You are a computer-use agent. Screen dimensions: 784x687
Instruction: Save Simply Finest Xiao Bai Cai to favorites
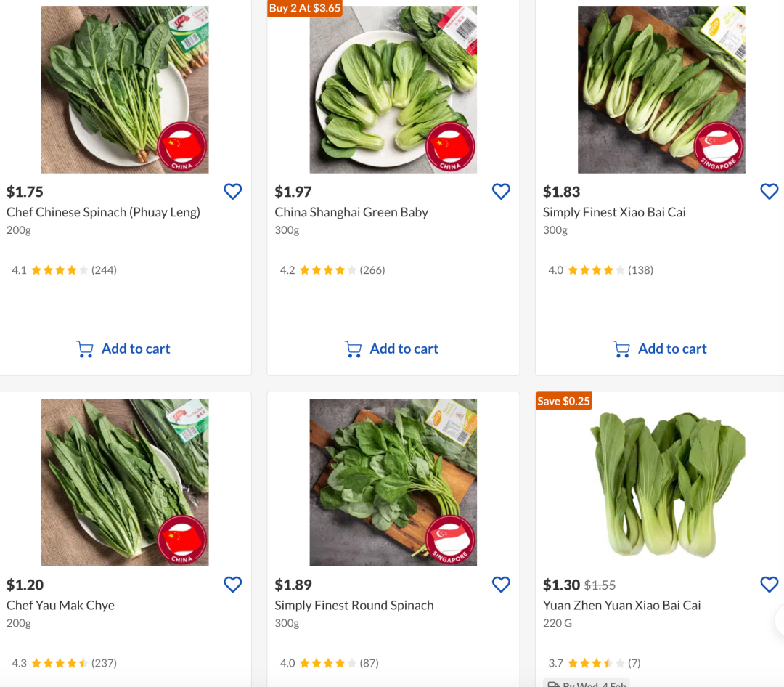pyautogui.click(x=769, y=191)
